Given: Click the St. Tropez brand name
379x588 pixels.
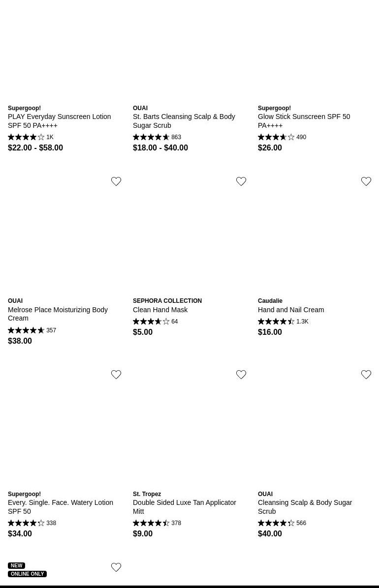Looking at the screenshot, I should [x=147, y=494].
